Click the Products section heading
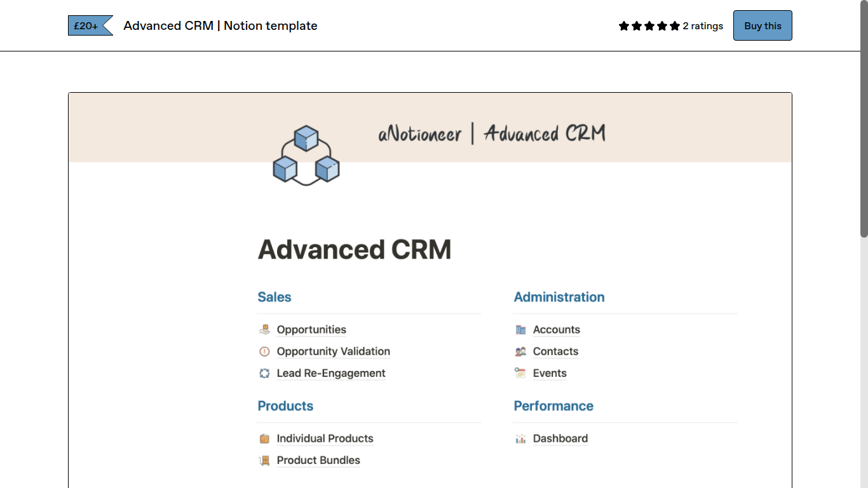The width and height of the screenshot is (868, 488). (x=285, y=406)
